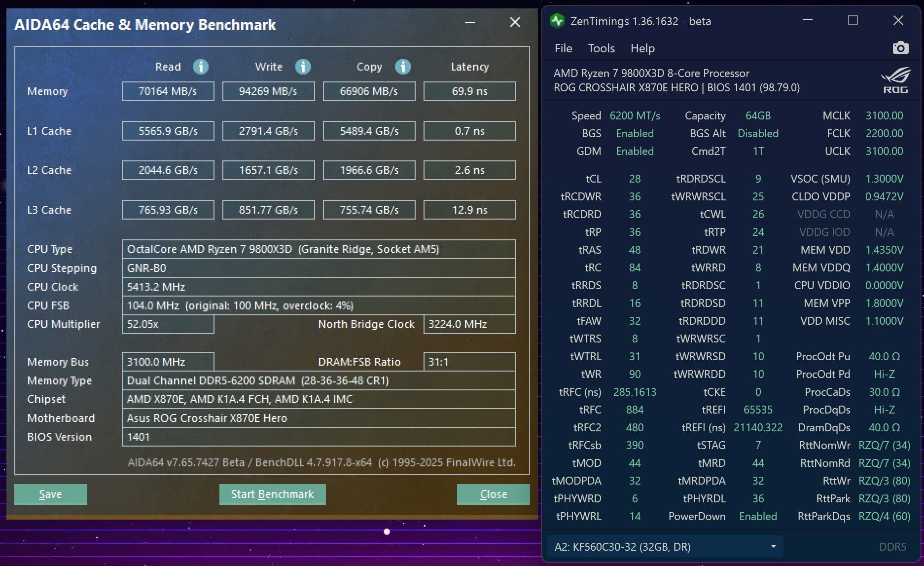Click the Write info icon in AIDA64
The image size is (924, 566).
point(303,67)
